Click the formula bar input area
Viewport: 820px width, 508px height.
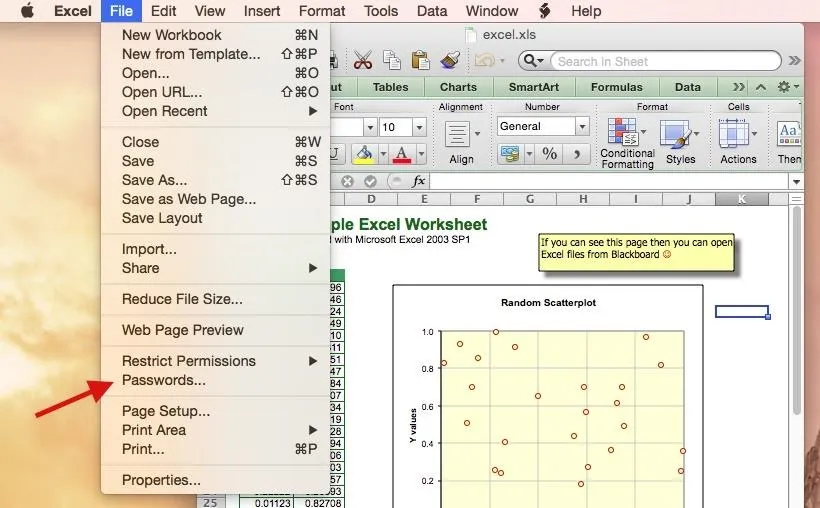pos(609,182)
